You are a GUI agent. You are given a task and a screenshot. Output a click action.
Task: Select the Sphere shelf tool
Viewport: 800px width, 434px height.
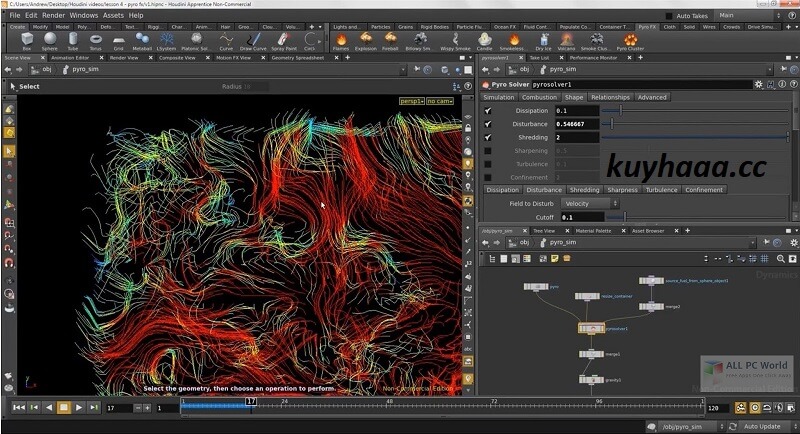click(x=50, y=41)
